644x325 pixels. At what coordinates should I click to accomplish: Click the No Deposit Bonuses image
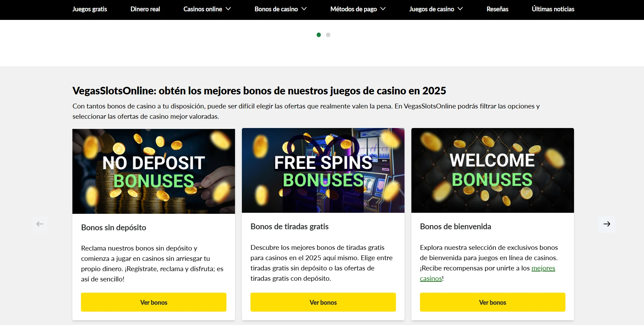(154, 171)
